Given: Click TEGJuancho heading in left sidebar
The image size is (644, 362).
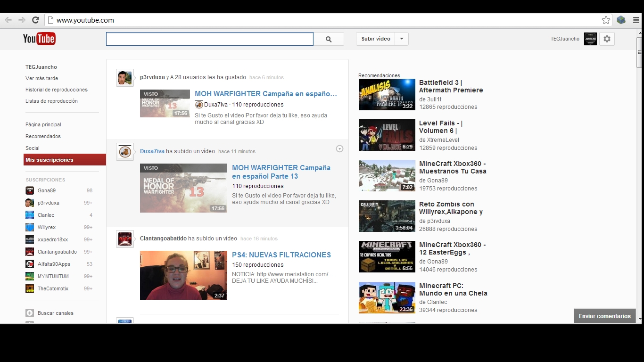Looking at the screenshot, I should (41, 67).
